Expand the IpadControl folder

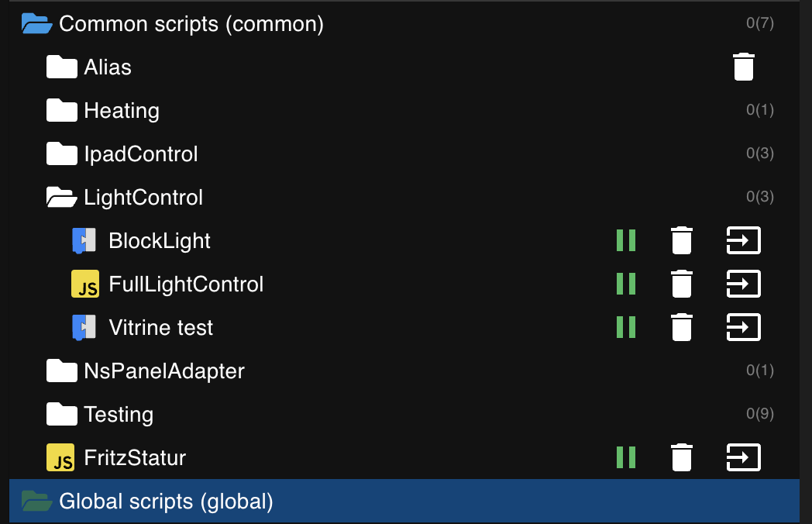62,154
